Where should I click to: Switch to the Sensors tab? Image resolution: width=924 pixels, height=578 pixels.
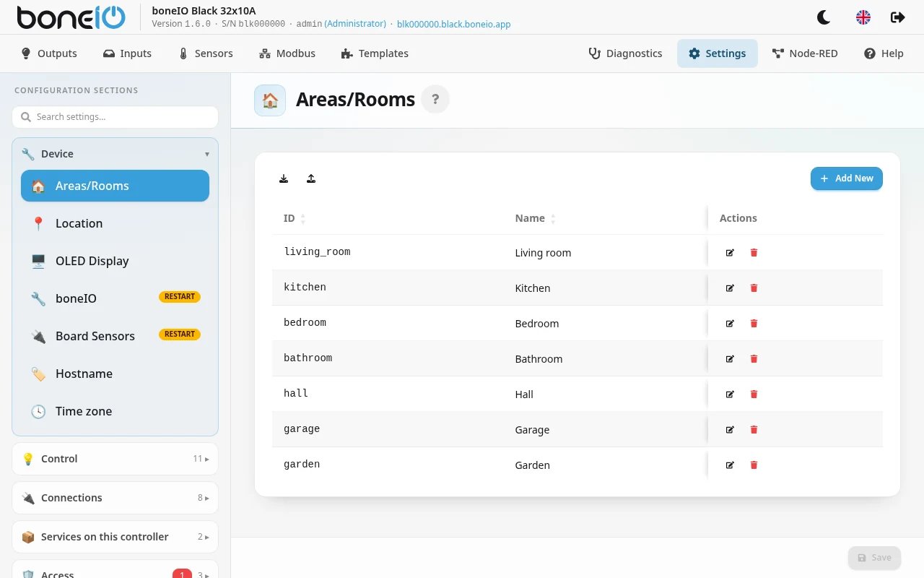pyautogui.click(x=206, y=53)
